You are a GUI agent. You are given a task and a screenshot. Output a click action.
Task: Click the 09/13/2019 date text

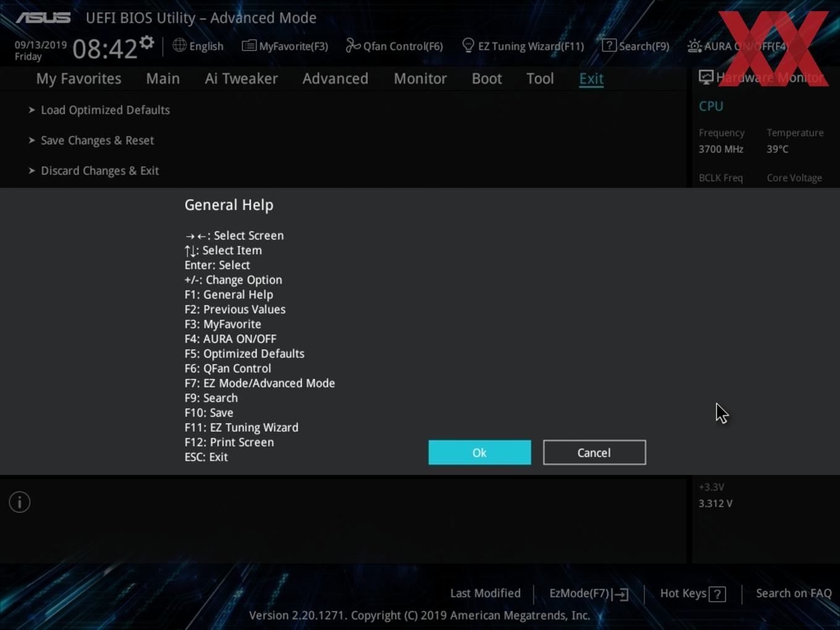41,45
